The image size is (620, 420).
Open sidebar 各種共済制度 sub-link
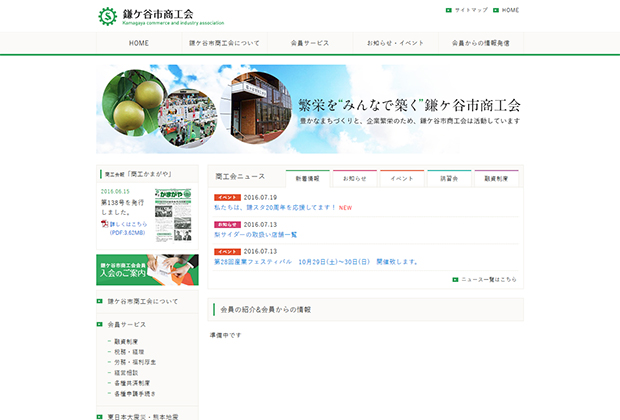coord(132,383)
